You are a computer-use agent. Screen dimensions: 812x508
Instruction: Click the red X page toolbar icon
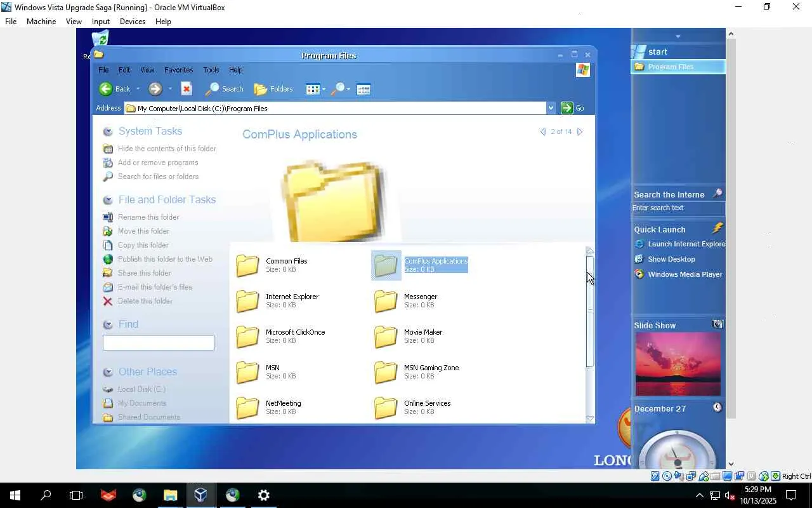pos(187,89)
